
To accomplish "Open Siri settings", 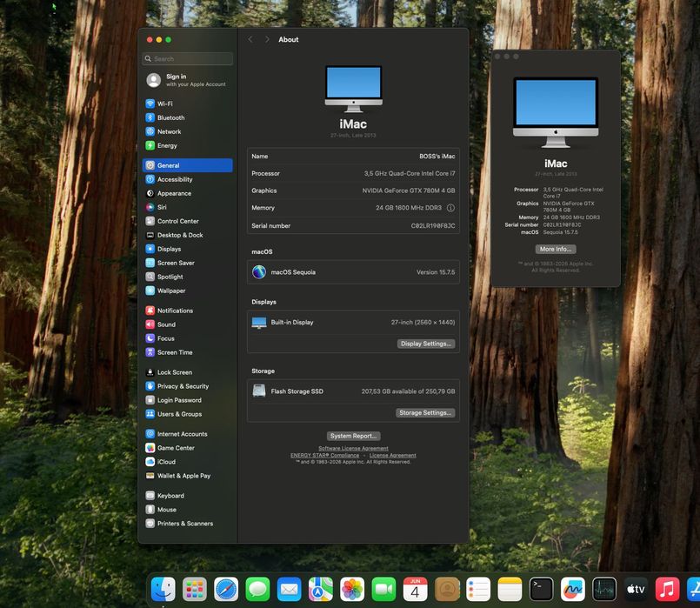I will 188,207.
